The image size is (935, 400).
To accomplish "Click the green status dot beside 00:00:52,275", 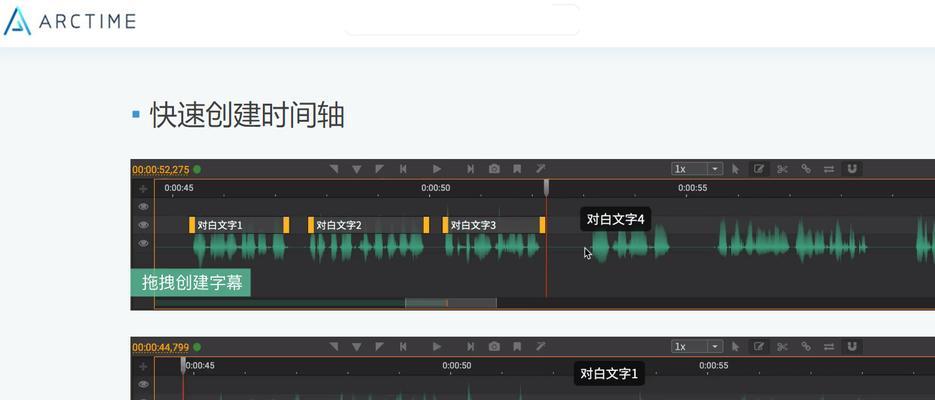I will click(x=197, y=169).
